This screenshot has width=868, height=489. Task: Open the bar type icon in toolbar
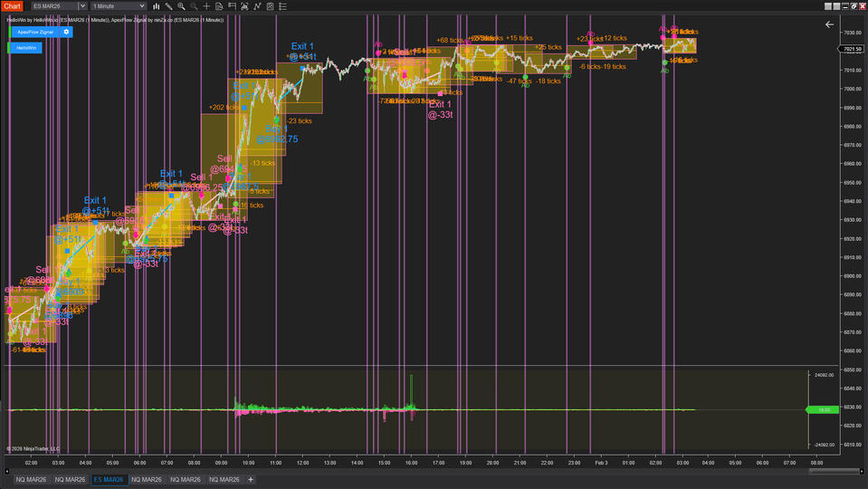click(x=157, y=6)
